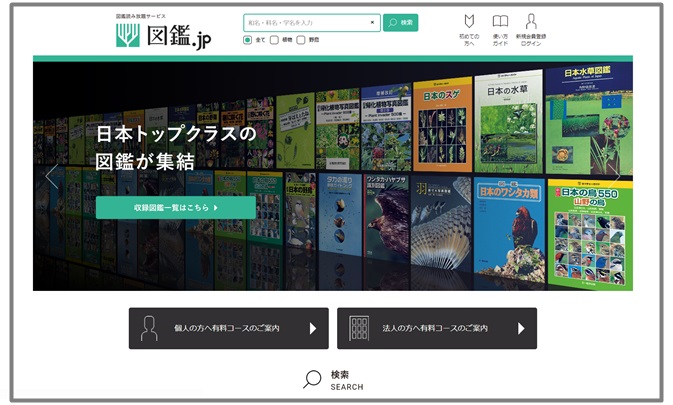Viewport: 673px width, 405px height.
Task: Click the 図鑑.jp logo
Action: click(x=164, y=35)
